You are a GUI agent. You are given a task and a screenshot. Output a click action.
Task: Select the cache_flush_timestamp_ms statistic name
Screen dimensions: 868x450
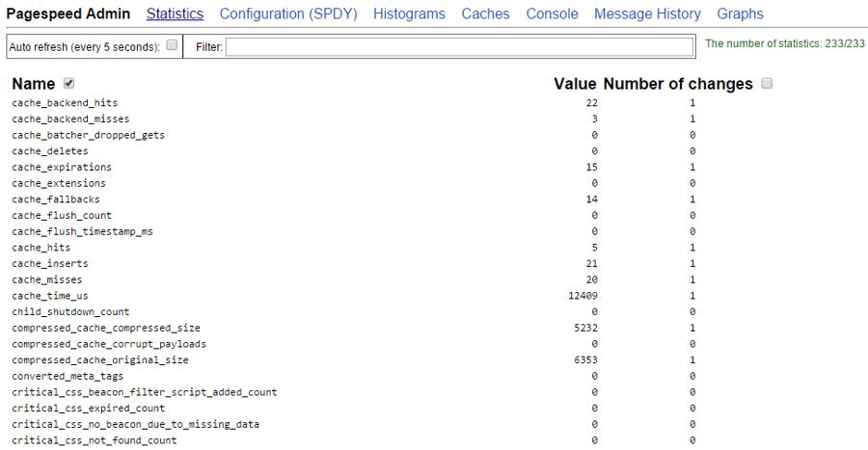[83, 231]
